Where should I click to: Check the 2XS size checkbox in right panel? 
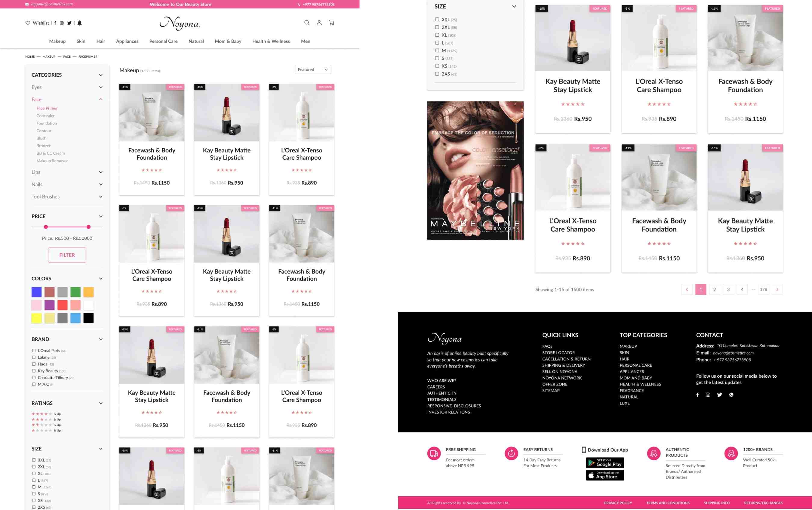tap(437, 74)
